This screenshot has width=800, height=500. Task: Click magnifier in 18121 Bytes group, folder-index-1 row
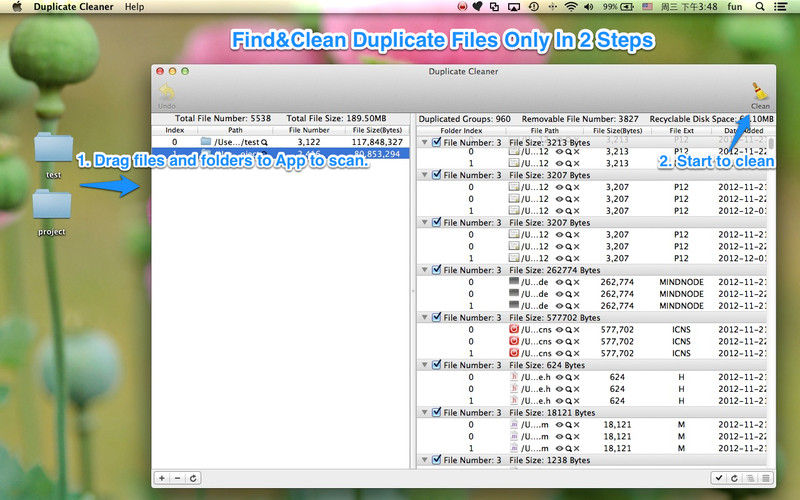(x=568, y=448)
